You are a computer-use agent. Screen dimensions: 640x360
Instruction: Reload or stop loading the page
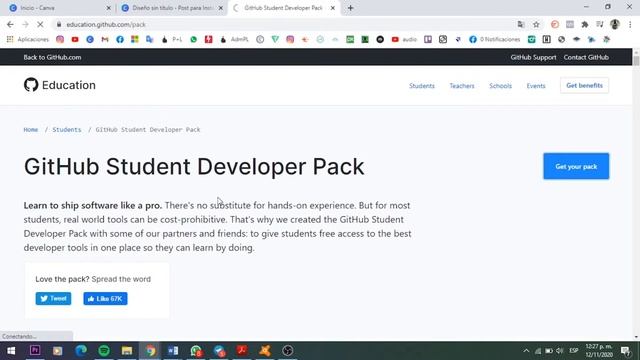point(40,24)
